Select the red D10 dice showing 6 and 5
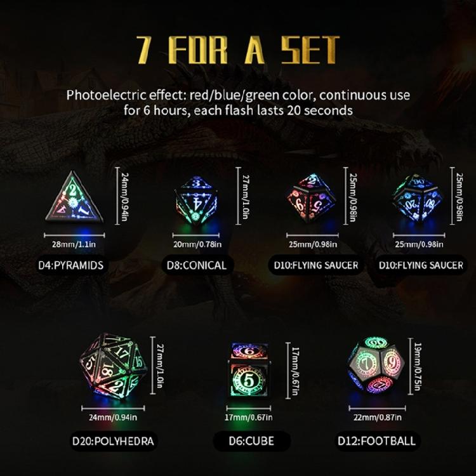The image size is (476, 476). [311, 198]
